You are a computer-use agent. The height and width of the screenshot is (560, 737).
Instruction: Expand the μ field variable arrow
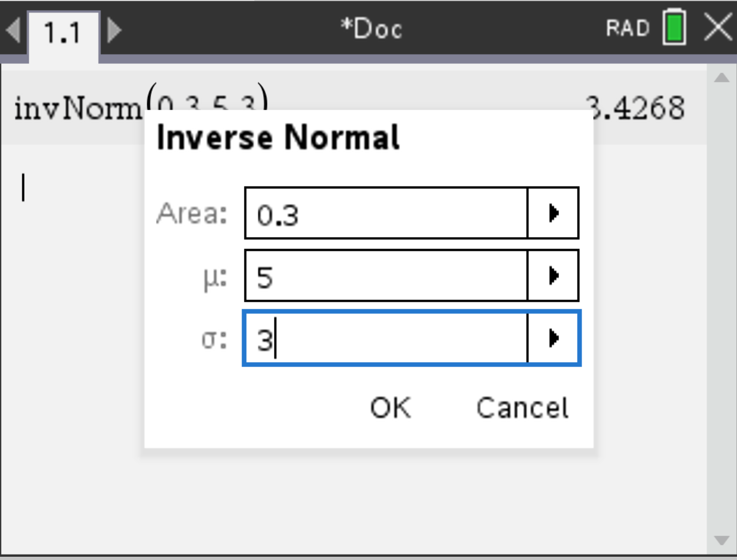553,276
